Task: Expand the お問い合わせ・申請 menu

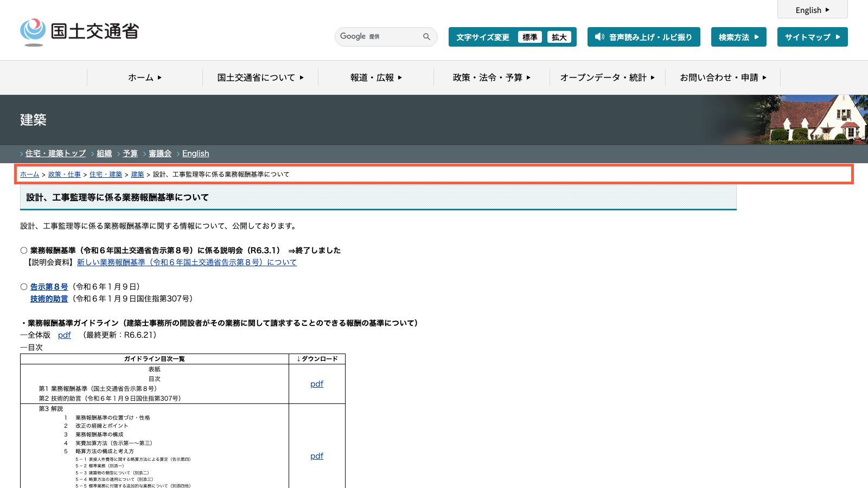Action: (x=723, y=78)
